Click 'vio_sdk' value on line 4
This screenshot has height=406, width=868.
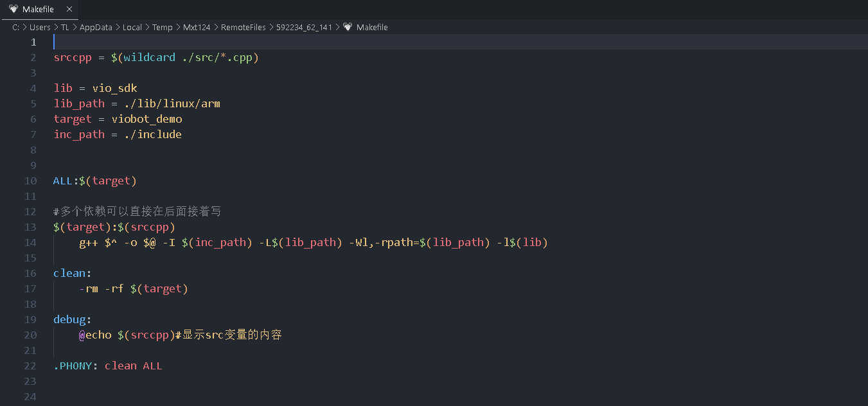click(114, 88)
